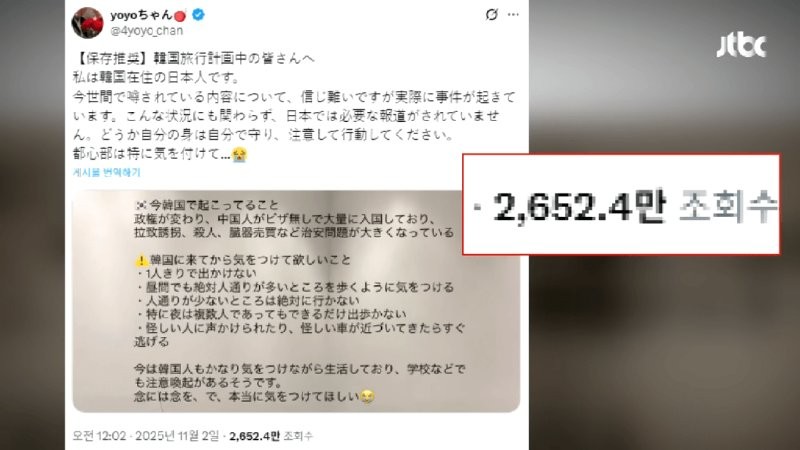Select the yoyoちゃん display name
This screenshot has height=450, width=800.
pyautogui.click(x=141, y=15)
